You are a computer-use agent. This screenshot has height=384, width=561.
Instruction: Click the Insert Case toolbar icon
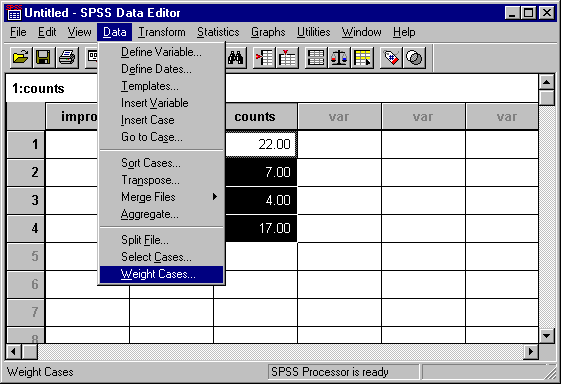[264, 58]
